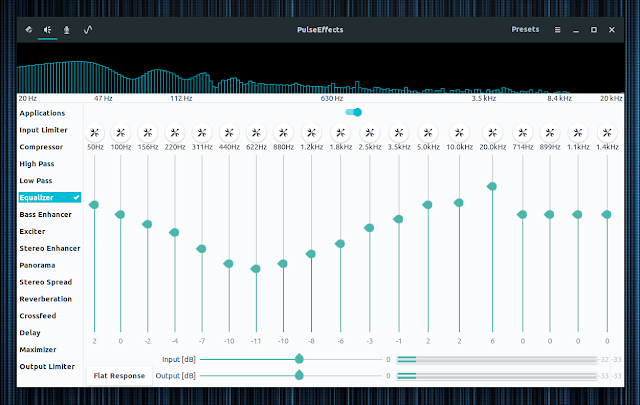This screenshot has height=405, width=640.
Task: Click the Flat Response button
Action: [x=119, y=376]
